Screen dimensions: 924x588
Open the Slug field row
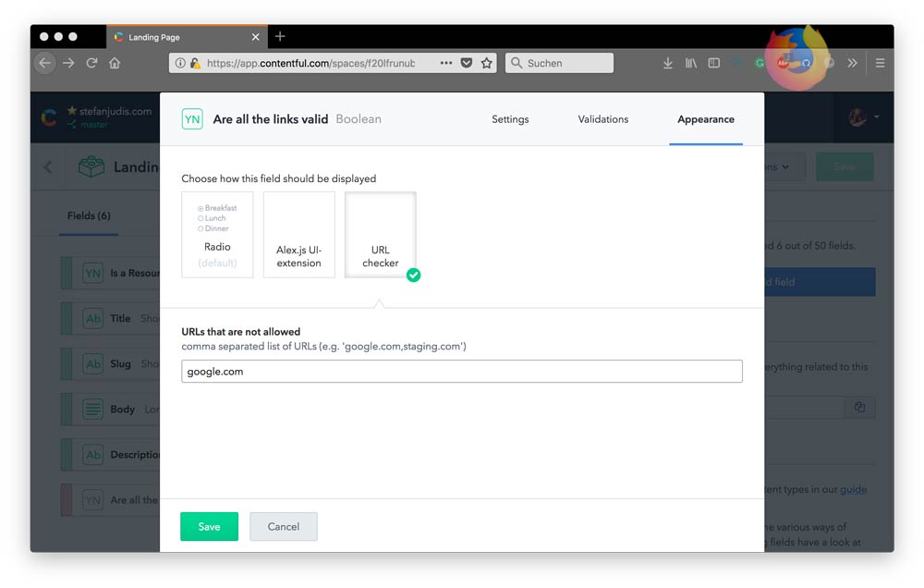coord(111,364)
